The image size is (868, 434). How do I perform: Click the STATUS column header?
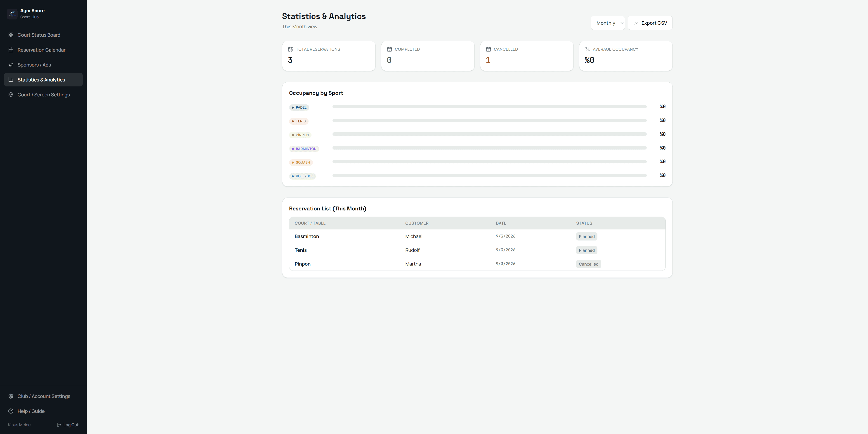(584, 223)
